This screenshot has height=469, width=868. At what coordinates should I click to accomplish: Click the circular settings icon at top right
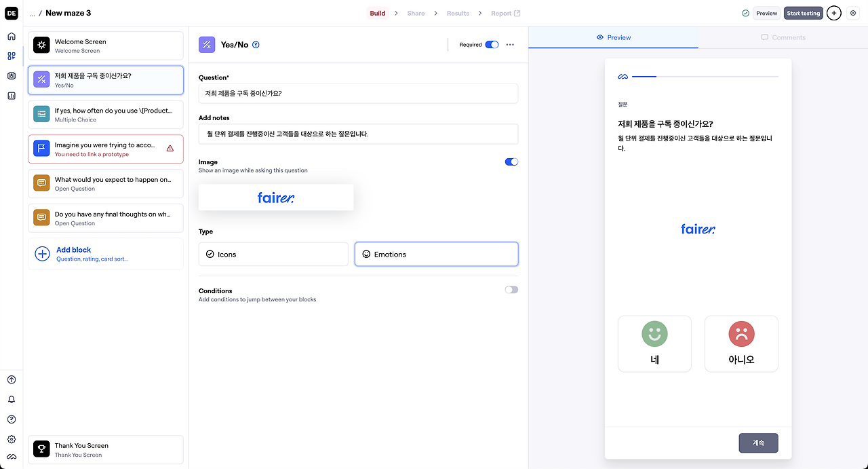tap(853, 13)
